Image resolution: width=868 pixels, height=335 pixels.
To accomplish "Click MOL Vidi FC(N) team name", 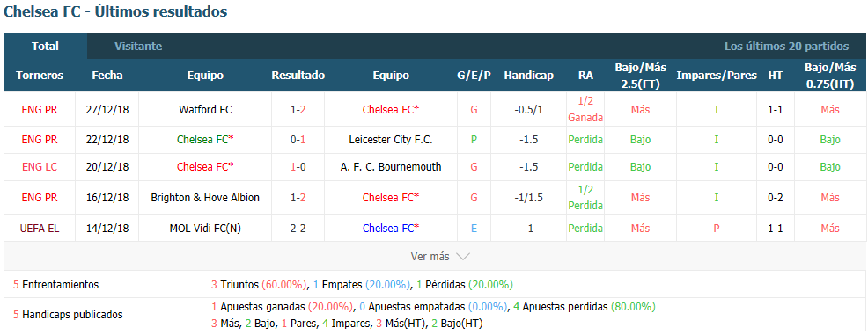I will coord(205,229).
